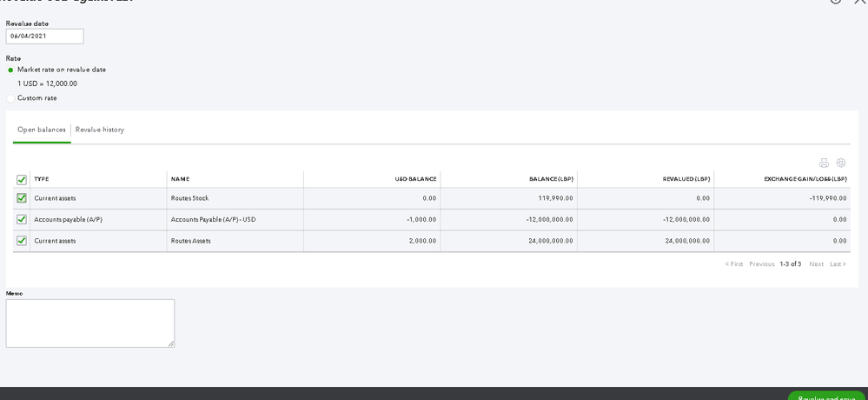Jump to the Last page link

click(x=838, y=264)
